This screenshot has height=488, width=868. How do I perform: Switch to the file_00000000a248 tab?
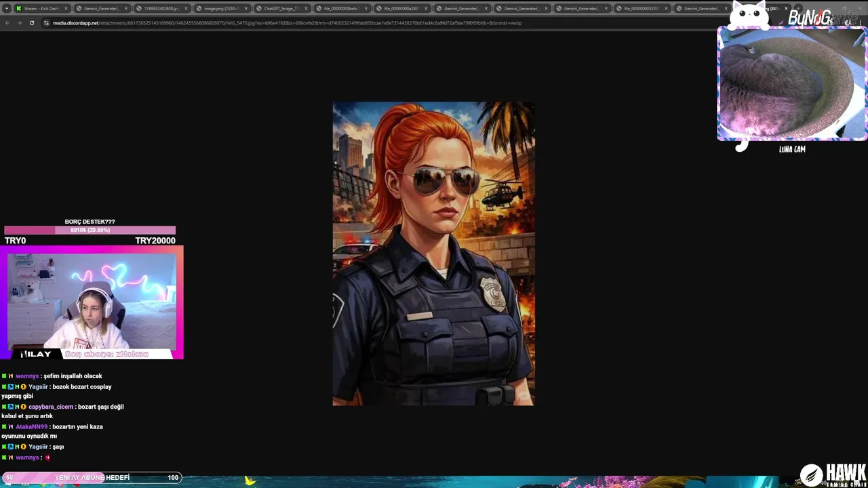point(401,8)
